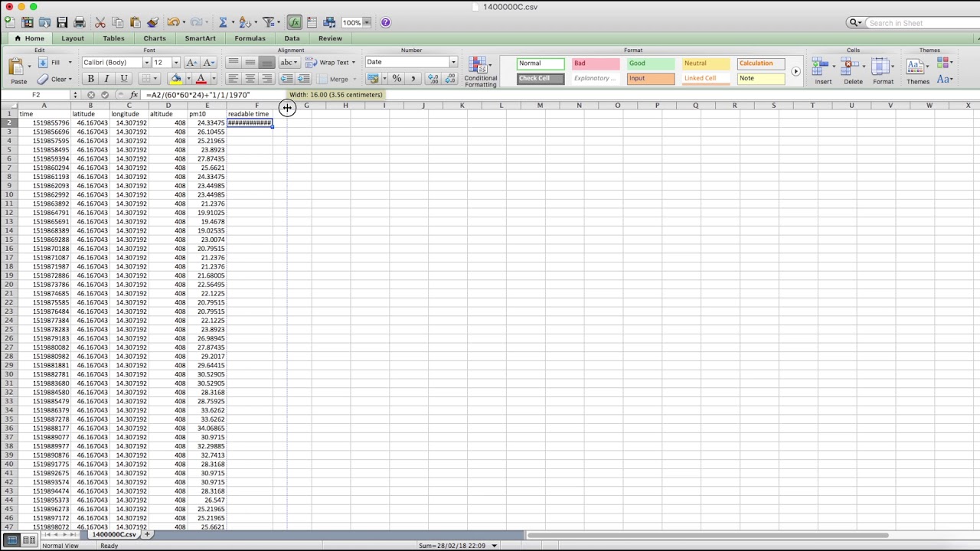Open the Charts ribbon tab
The image size is (980, 551).
155,38
